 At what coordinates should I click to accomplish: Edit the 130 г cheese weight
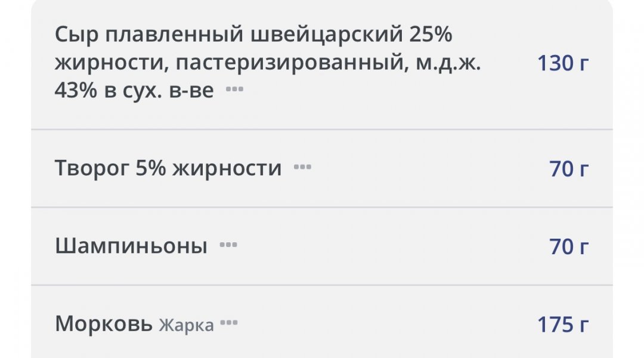(563, 63)
